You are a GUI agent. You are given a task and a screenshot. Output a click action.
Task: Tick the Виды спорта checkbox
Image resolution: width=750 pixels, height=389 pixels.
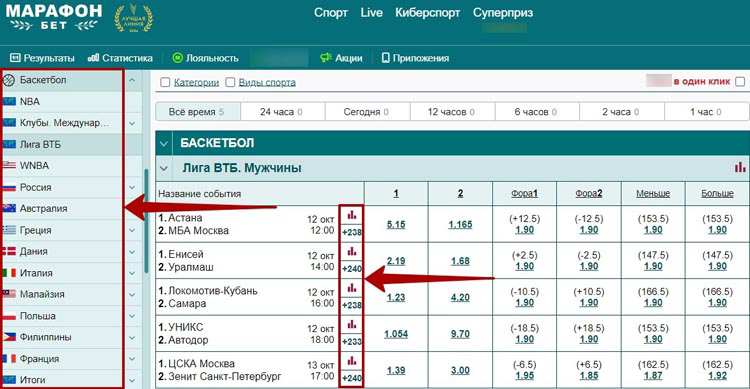pyautogui.click(x=230, y=82)
